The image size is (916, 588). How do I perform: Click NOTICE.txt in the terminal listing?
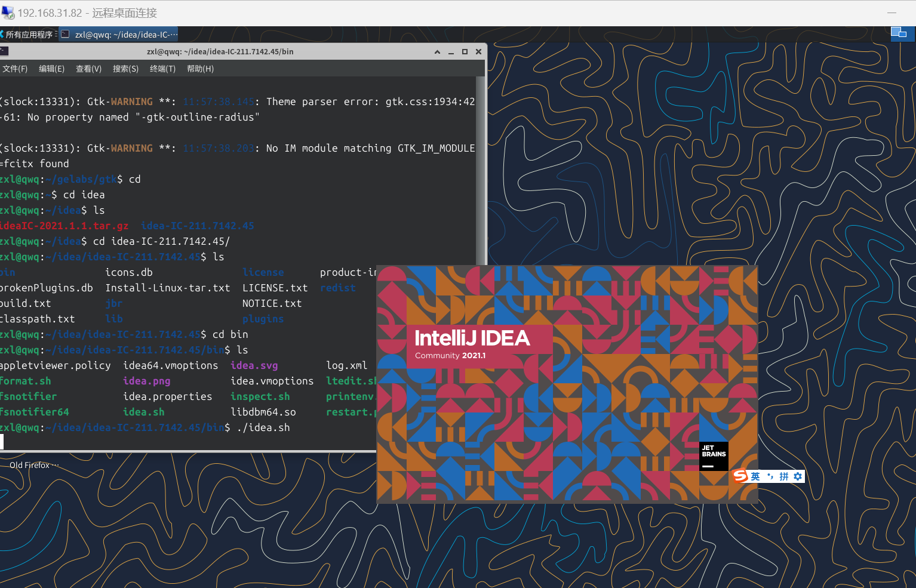(272, 303)
